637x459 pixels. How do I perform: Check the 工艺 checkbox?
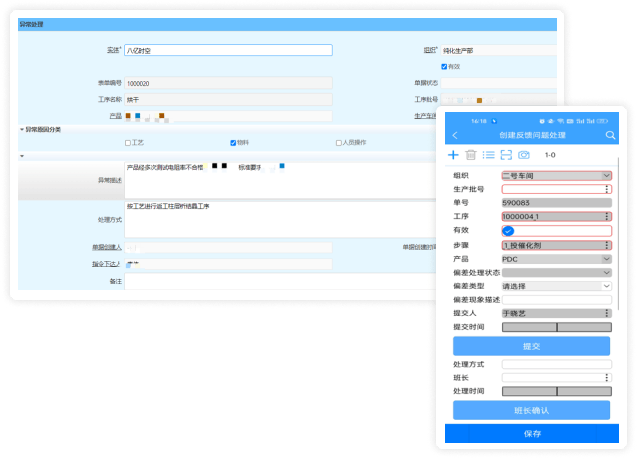(128, 143)
